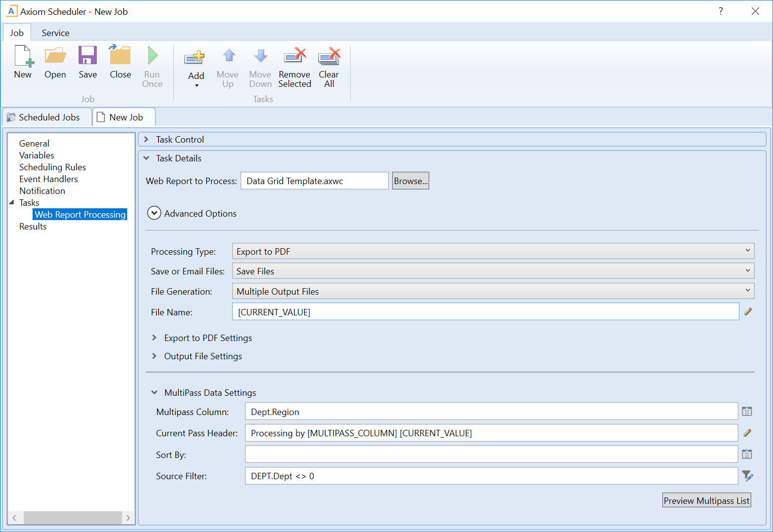The image size is (773, 532).
Task: Click the Clear All tasks icon
Action: pyautogui.click(x=329, y=57)
